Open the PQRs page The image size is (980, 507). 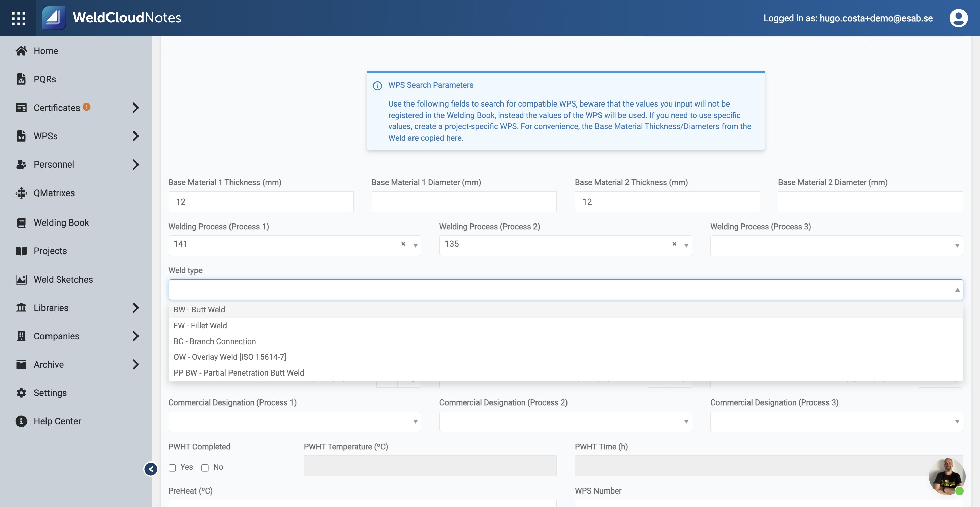[45, 79]
